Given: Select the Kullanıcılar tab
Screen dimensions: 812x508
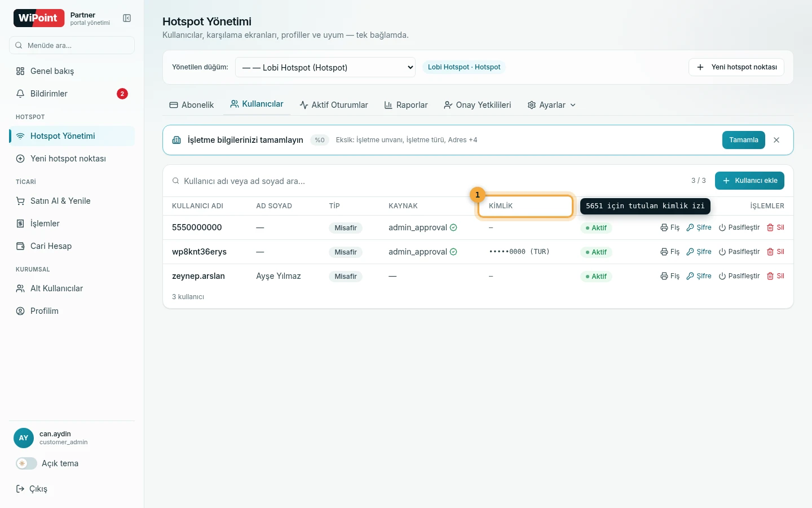Looking at the screenshot, I should pyautogui.click(x=257, y=104).
